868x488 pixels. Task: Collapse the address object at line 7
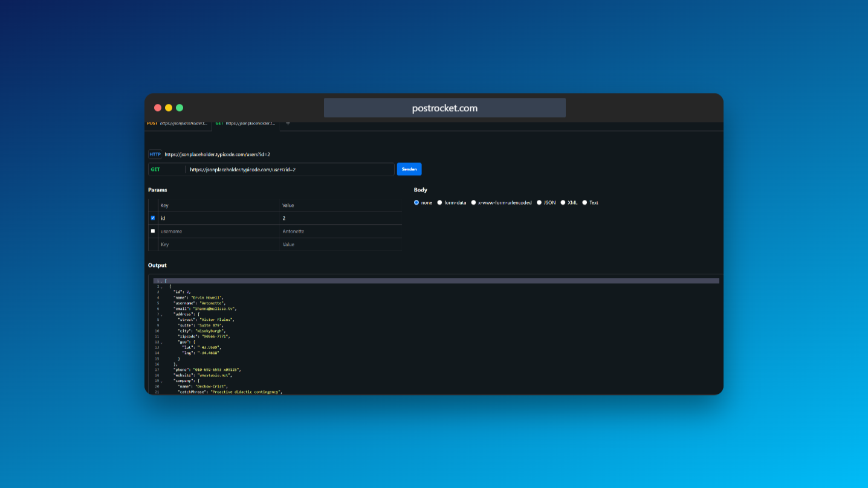click(x=161, y=315)
